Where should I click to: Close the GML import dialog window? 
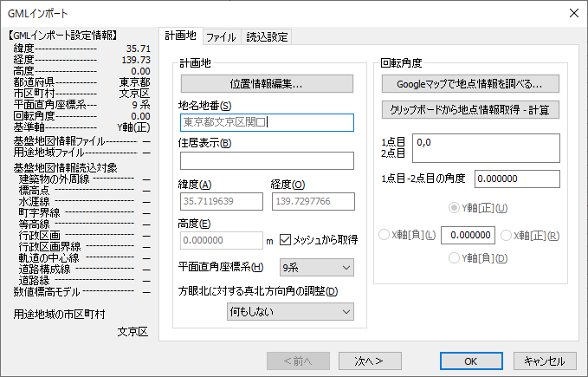coord(572,13)
